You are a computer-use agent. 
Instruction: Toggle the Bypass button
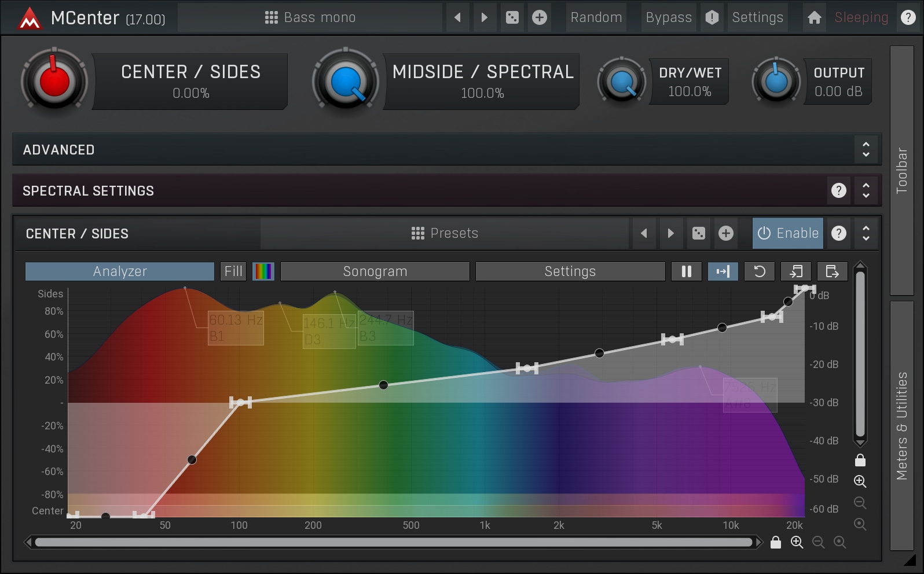[669, 17]
